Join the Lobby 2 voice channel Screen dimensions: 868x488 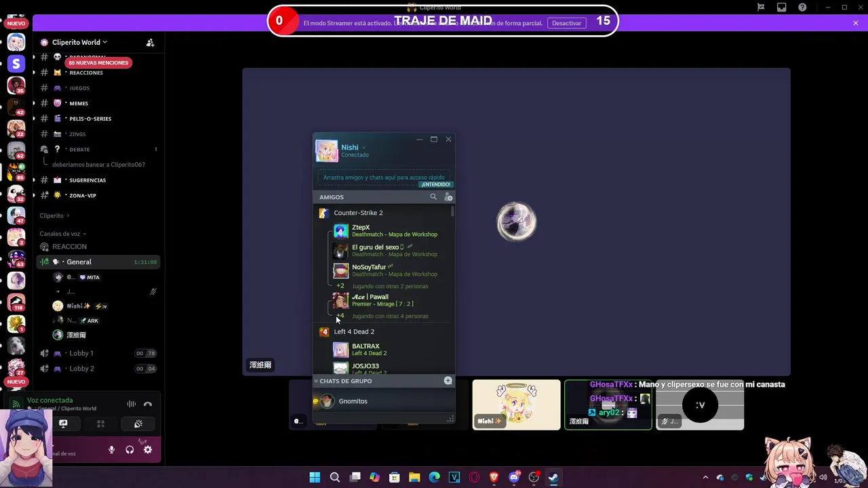coord(98,369)
